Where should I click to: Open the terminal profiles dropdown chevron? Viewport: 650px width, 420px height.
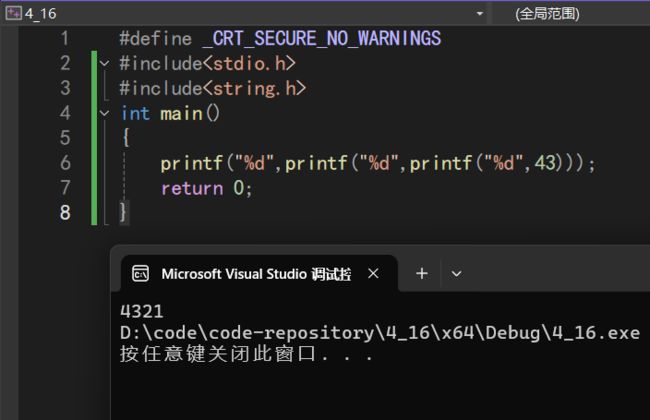pyautogui.click(x=456, y=274)
